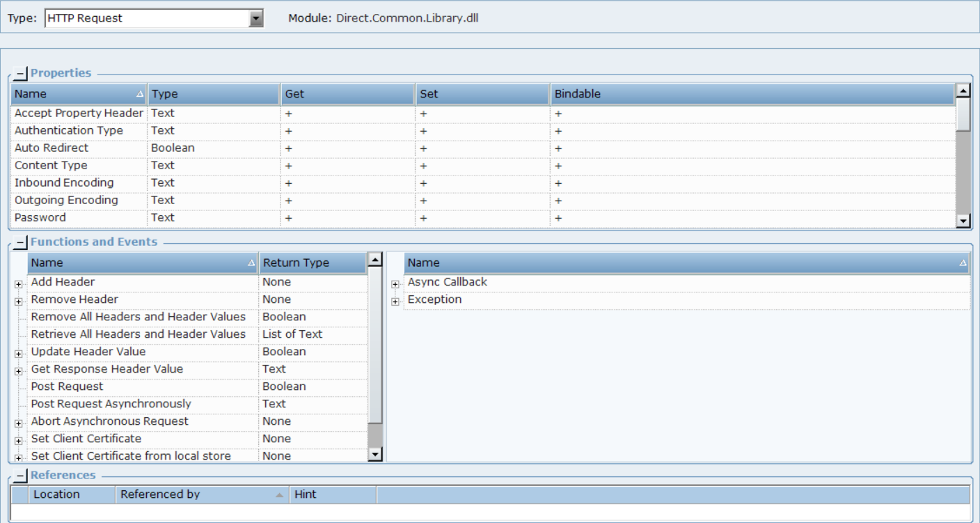980x523 pixels.
Task: Sort functions by Name column header
Action: [143, 263]
